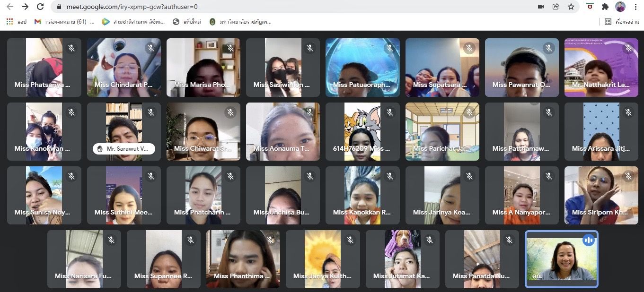Click the site lock icon before the URL
The width and height of the screenshot is (644, 292).
59,7
